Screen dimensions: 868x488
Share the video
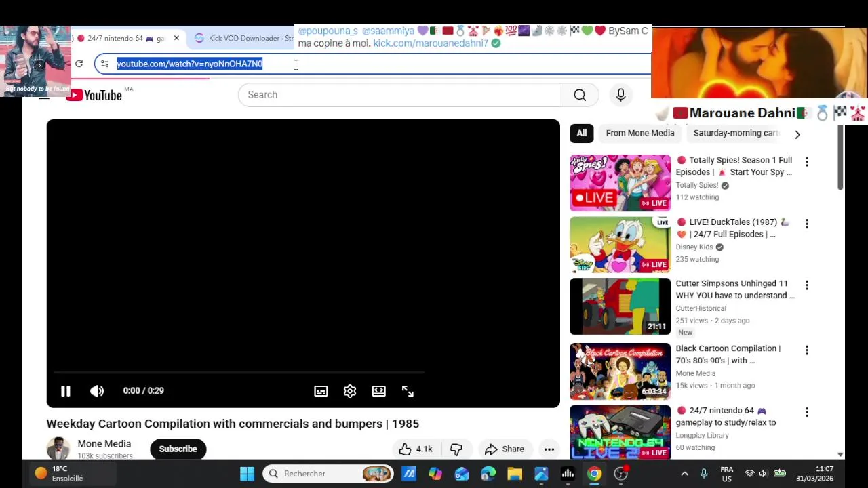[505, 449]
